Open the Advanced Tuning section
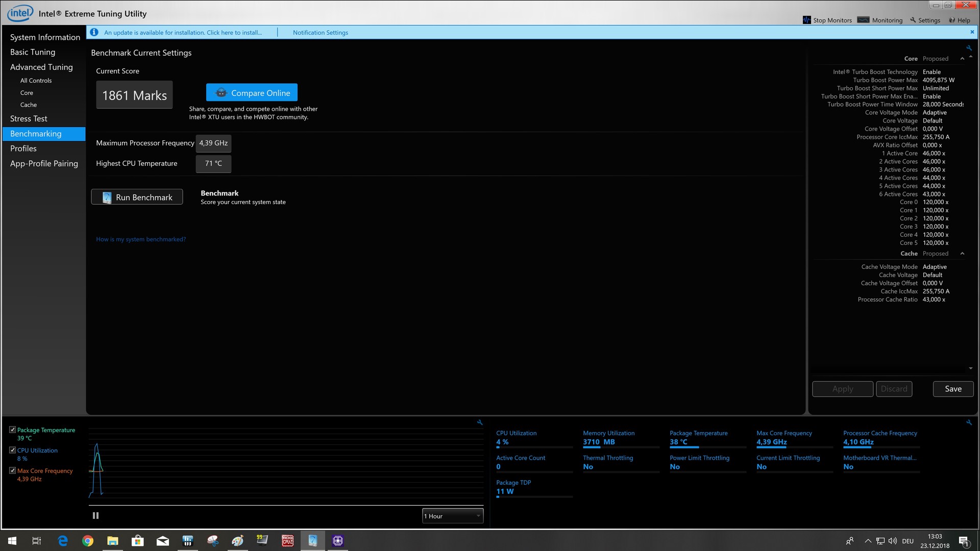Viewport: 980px width, 551px height. [41, 67]
